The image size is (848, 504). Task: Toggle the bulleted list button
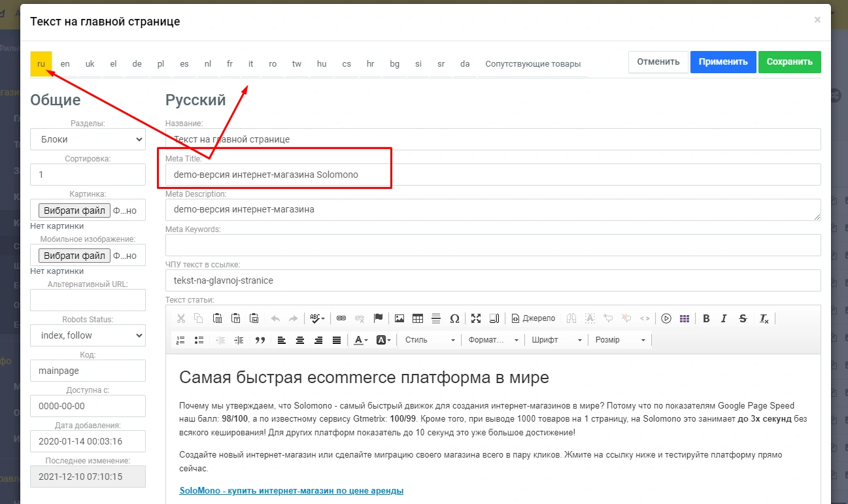tap(199, 340)
